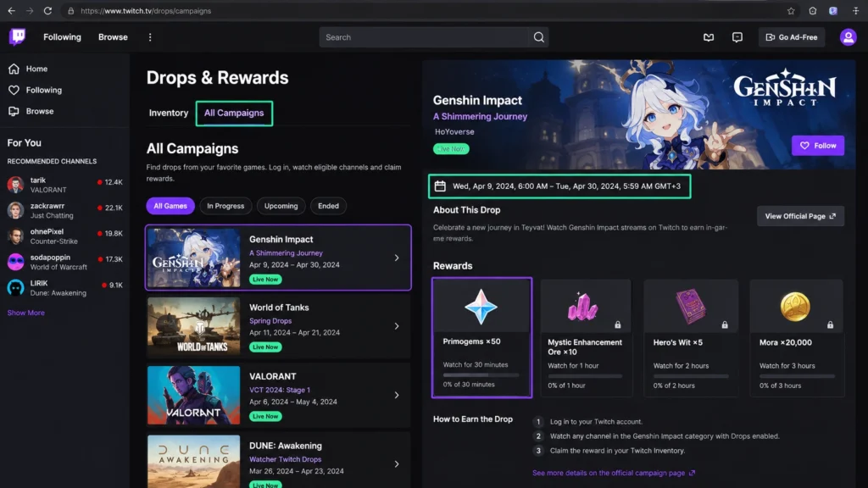Click the Search input field
This screenshot has height=488, width=868.
pos(425,37)
